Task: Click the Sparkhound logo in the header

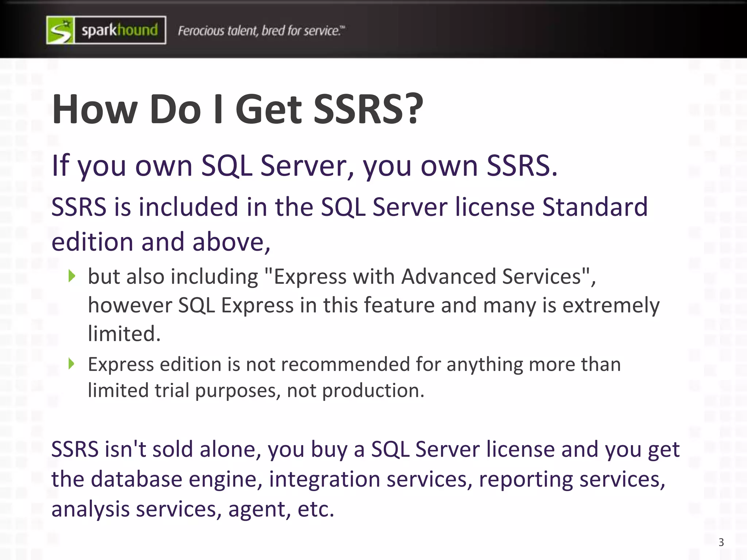Action: coord(106,30)
